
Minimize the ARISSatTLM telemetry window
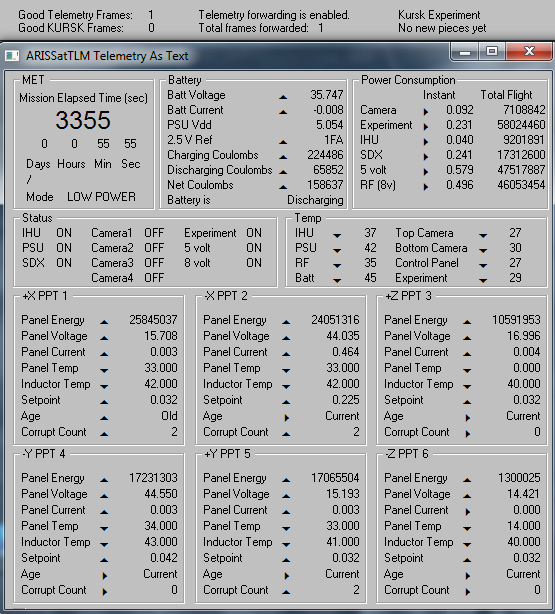[465, 51]
